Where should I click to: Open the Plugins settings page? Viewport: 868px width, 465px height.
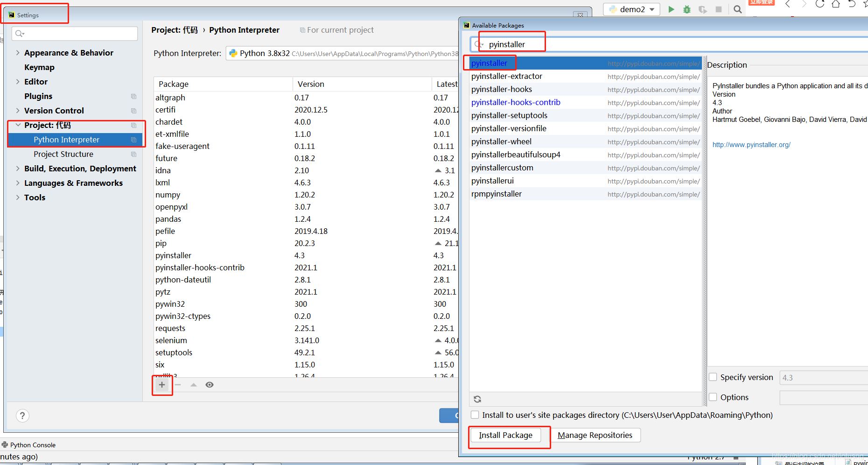pyautogui.click(x=38, y=96)
